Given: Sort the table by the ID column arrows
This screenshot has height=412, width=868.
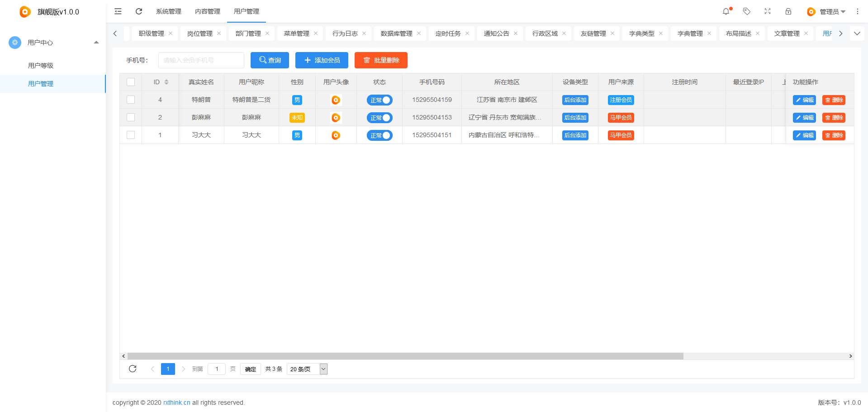Looking at the screenshot, I should 166,82.
